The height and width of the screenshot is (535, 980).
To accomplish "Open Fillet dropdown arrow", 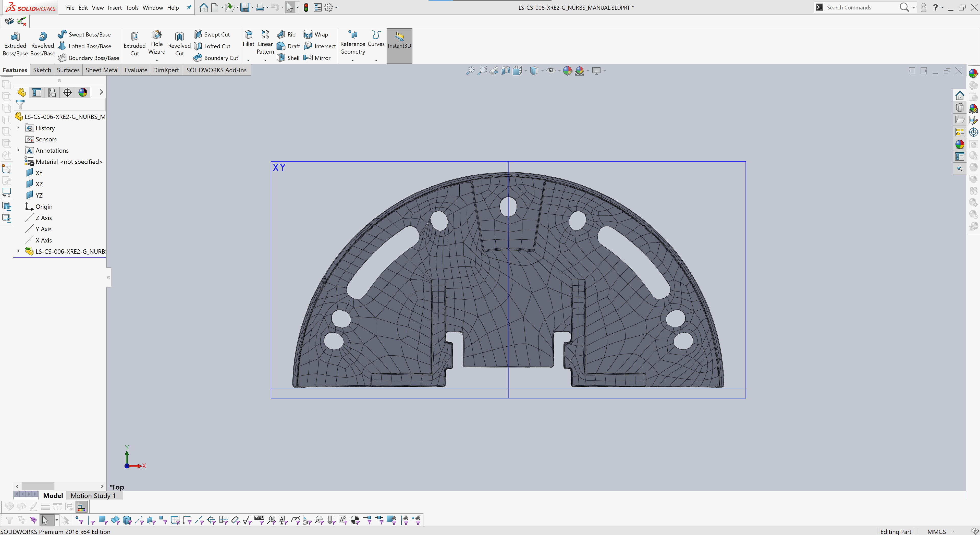I will (x=248, y=60).
